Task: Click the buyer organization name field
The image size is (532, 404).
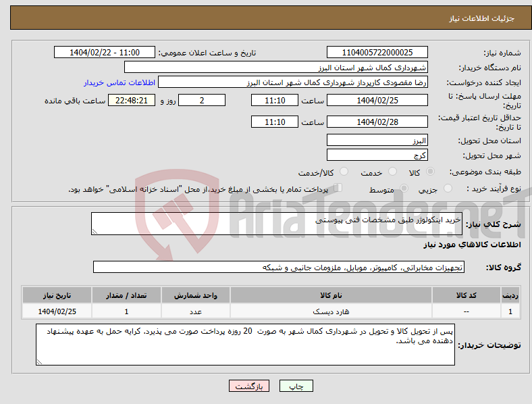Action: [x=276, y=67]
